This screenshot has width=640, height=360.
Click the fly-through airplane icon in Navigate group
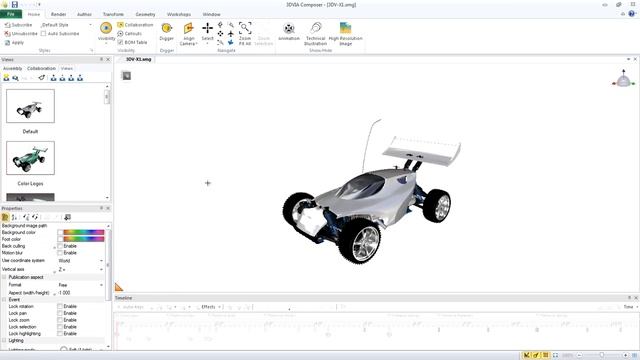pos(231,33)
